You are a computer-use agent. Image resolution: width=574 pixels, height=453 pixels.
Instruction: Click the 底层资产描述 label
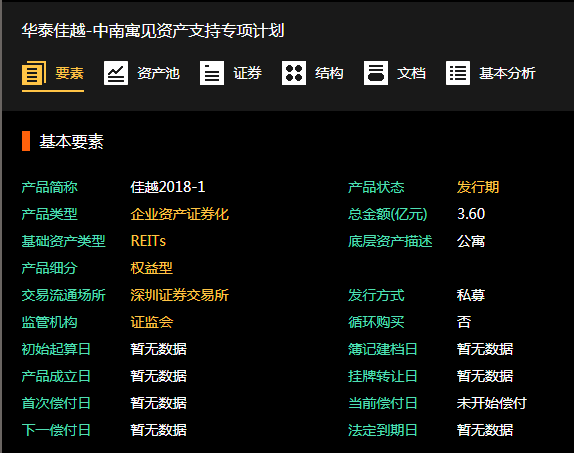pyautogui.click(x=390, y=241)
